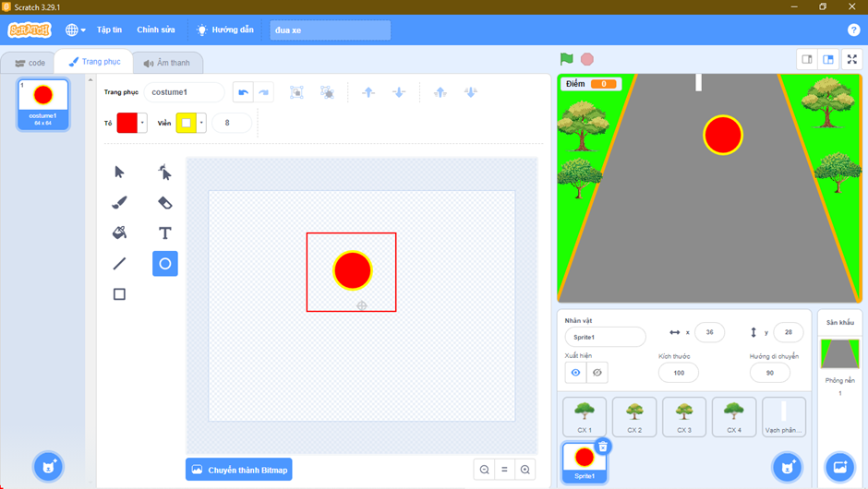The height and width of the screenshot is (489, 868).
Task: Zoom out the paint canvas
Action: 485,470
